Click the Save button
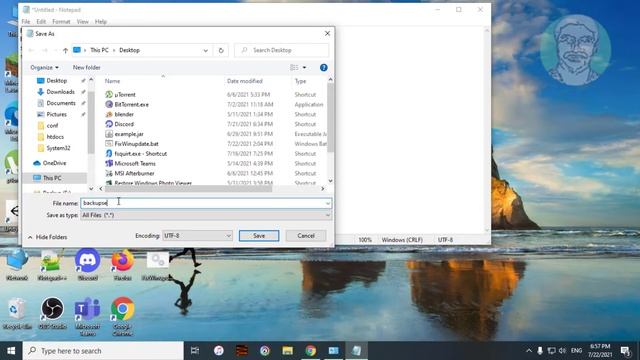The width and height of the screenshot is (640, 360). (x=259, y=236)
